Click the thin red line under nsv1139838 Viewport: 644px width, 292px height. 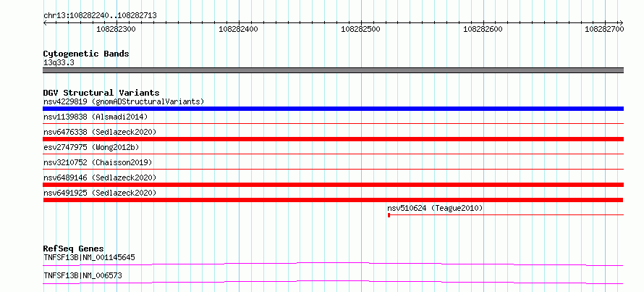(333, 123)
